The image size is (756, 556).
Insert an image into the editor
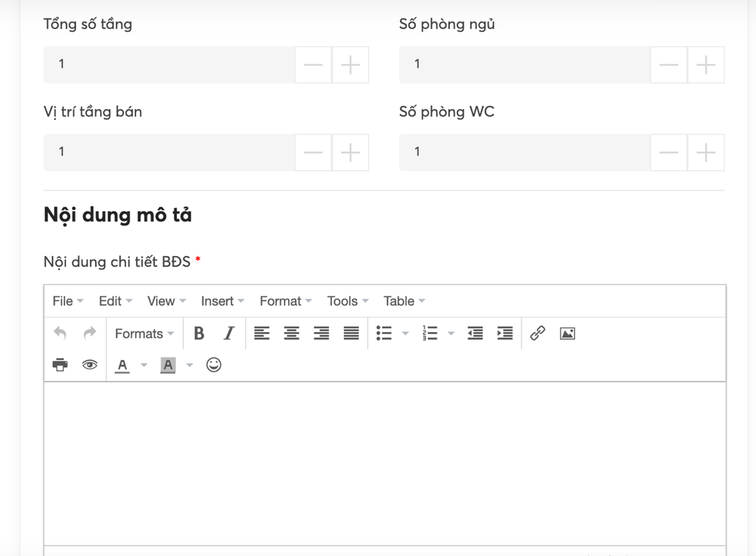point(567,333)
